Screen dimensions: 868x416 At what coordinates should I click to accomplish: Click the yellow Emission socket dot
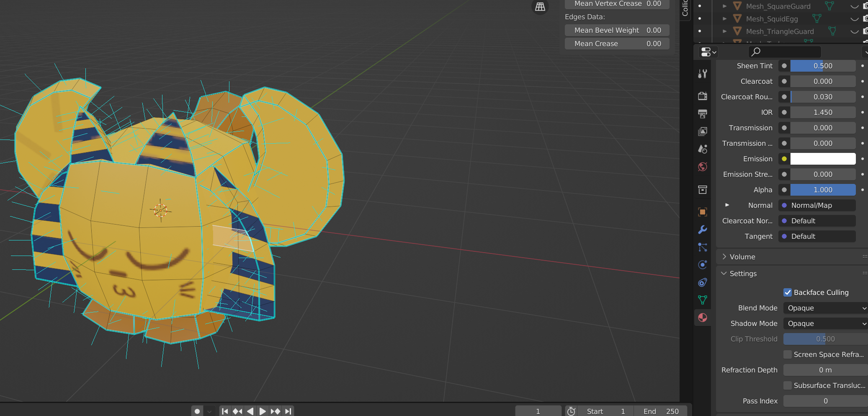pos(784,159)
